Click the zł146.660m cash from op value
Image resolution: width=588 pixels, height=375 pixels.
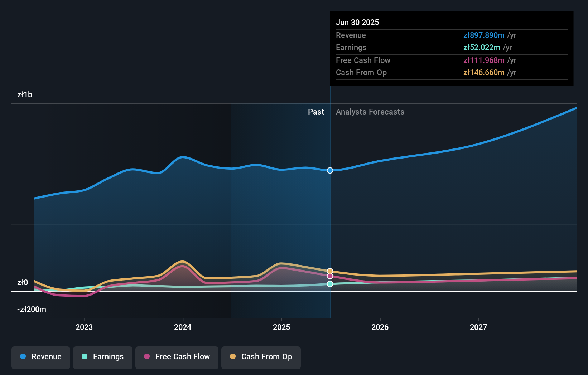tap(484, 73)
